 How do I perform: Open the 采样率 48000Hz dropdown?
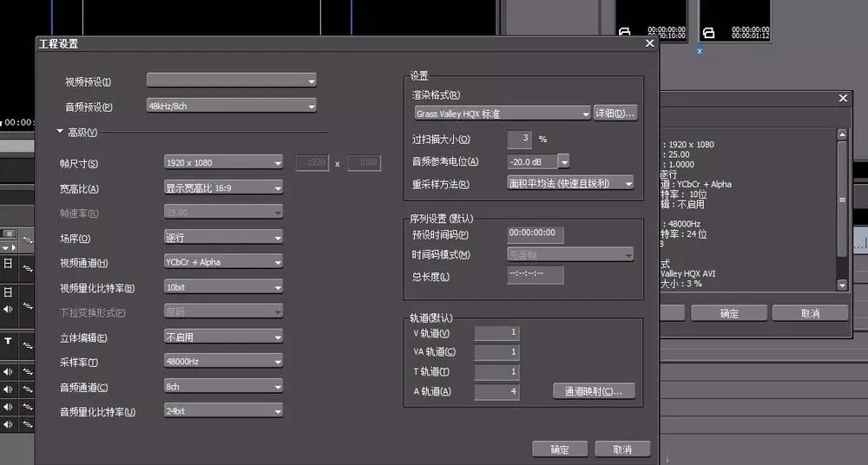223,361
